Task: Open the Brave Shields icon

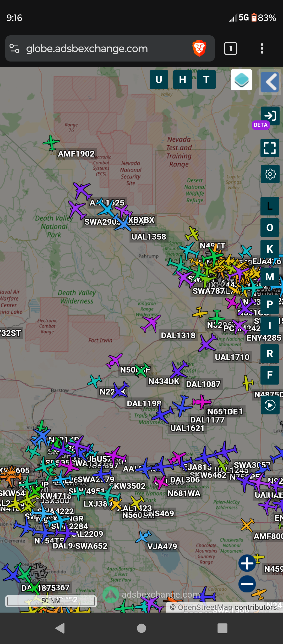Action: 199,48
